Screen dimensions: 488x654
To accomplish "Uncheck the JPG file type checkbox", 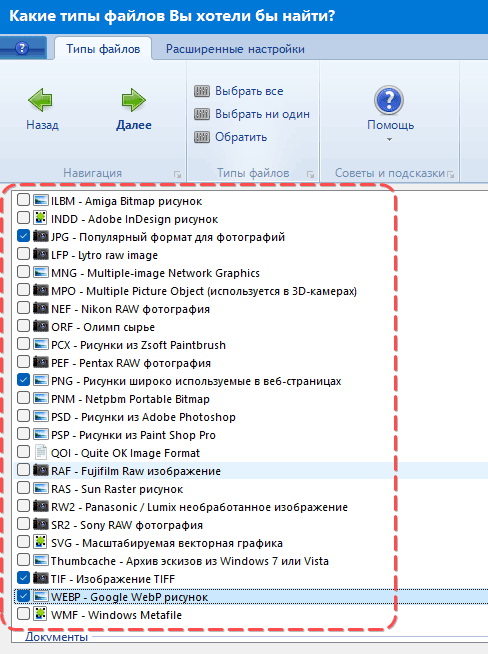I will [x=23, y=236].
